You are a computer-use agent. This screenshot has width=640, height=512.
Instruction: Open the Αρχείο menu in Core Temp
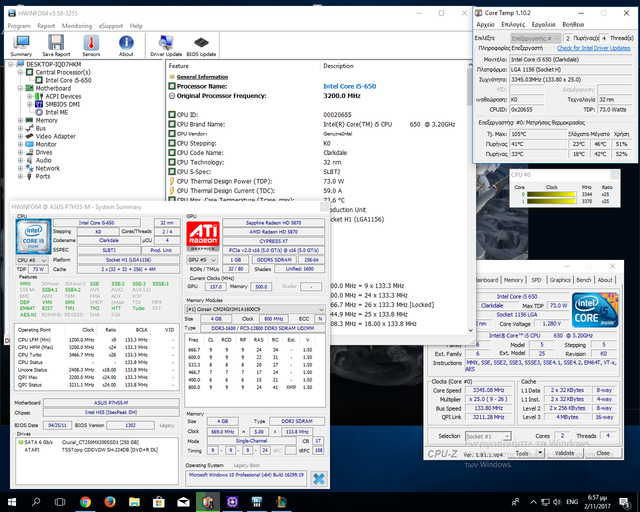pos(485,24)
